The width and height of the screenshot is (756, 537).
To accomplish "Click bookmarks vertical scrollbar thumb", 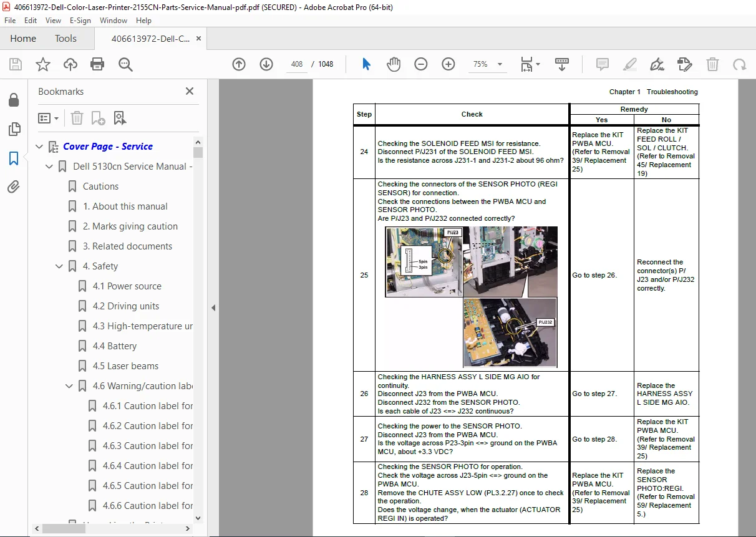I will coord(198,152).
